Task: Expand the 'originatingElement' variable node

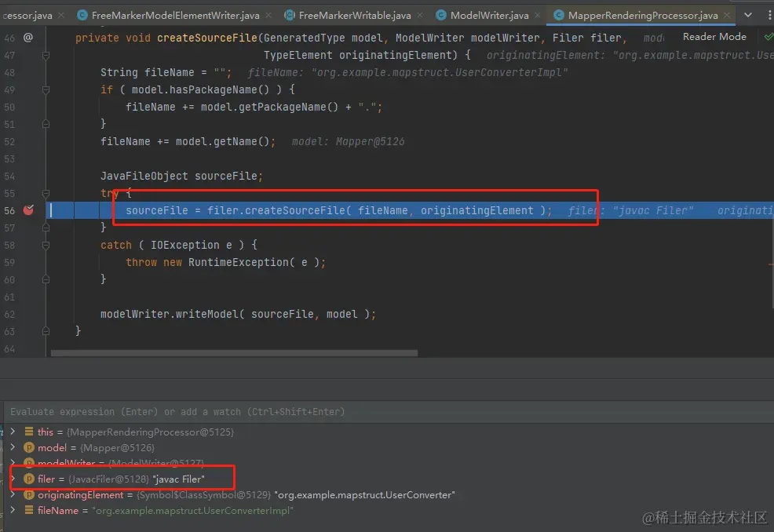Action: (x=13, y=494)
